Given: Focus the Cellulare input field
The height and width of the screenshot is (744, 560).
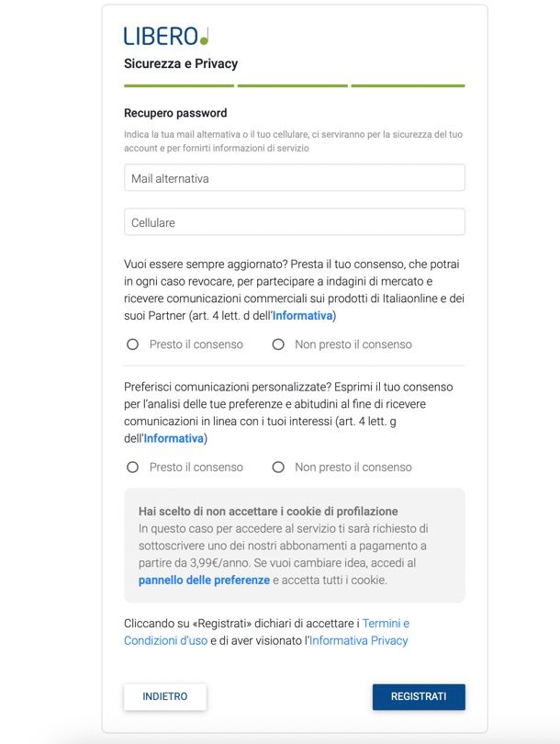Looking at the screenshot, I should click(x=294, y=222).
